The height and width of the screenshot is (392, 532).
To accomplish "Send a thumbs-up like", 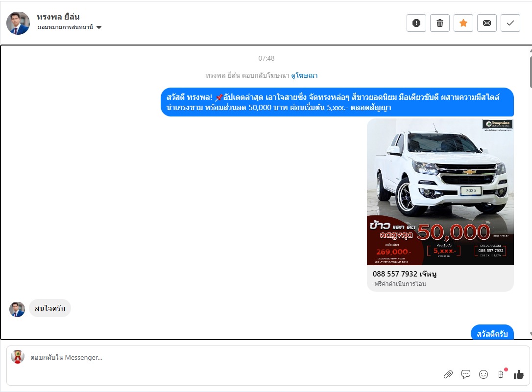I will tap(519, 374).
